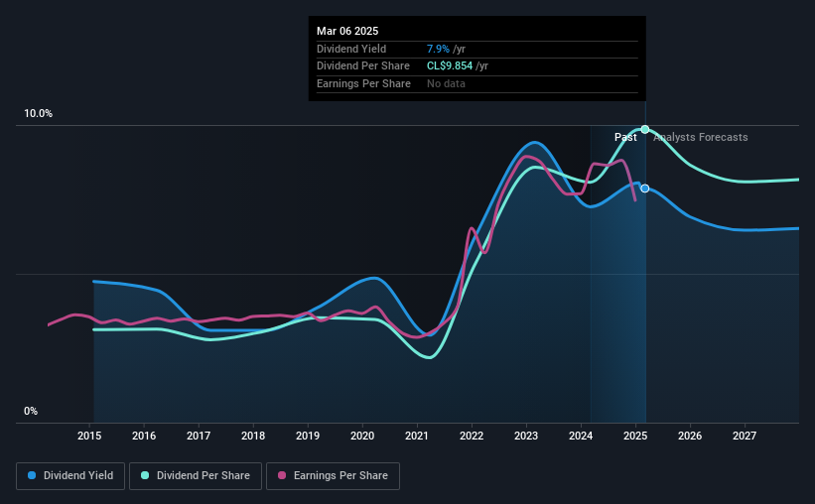
Task: Click the Analysts Forecasts label
Action: [701, 137]
